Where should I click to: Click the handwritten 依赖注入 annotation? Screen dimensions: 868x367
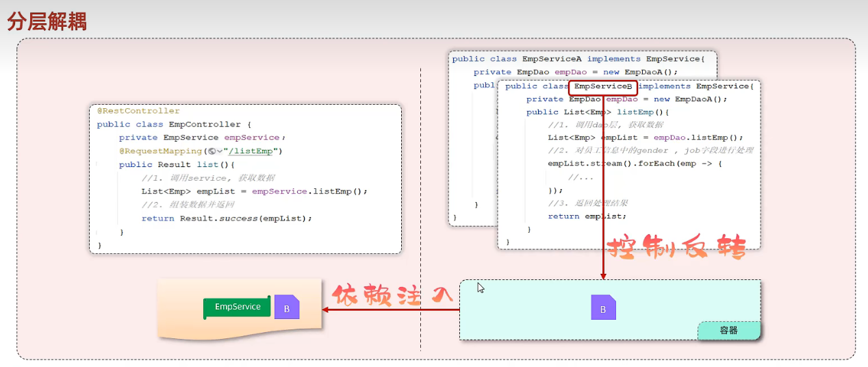click(392, 296)
